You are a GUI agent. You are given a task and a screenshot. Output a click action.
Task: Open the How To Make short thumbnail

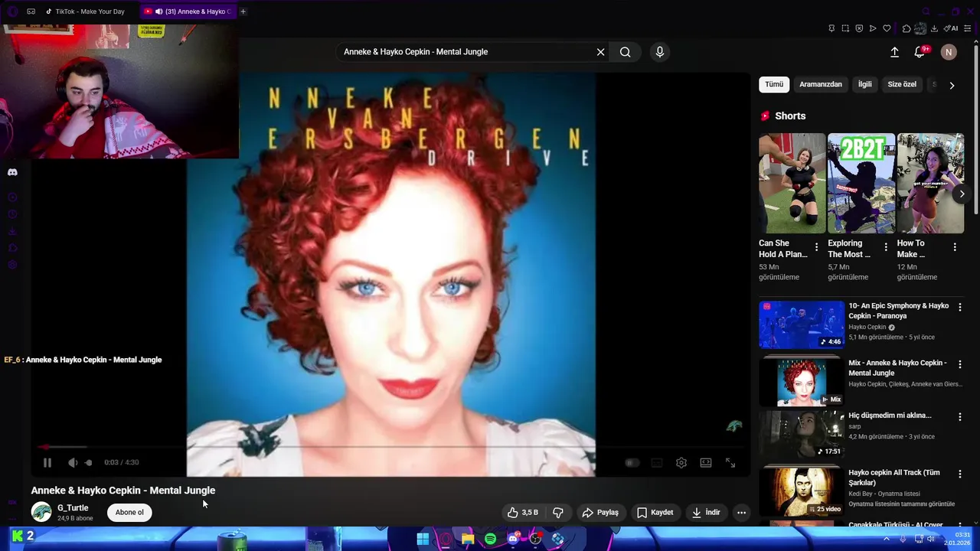pos(930,184)
